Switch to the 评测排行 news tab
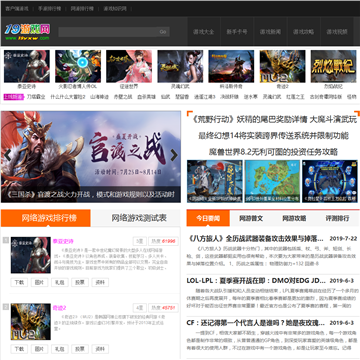The height and width of the screenshot is (360, 360). coord(337,218)
